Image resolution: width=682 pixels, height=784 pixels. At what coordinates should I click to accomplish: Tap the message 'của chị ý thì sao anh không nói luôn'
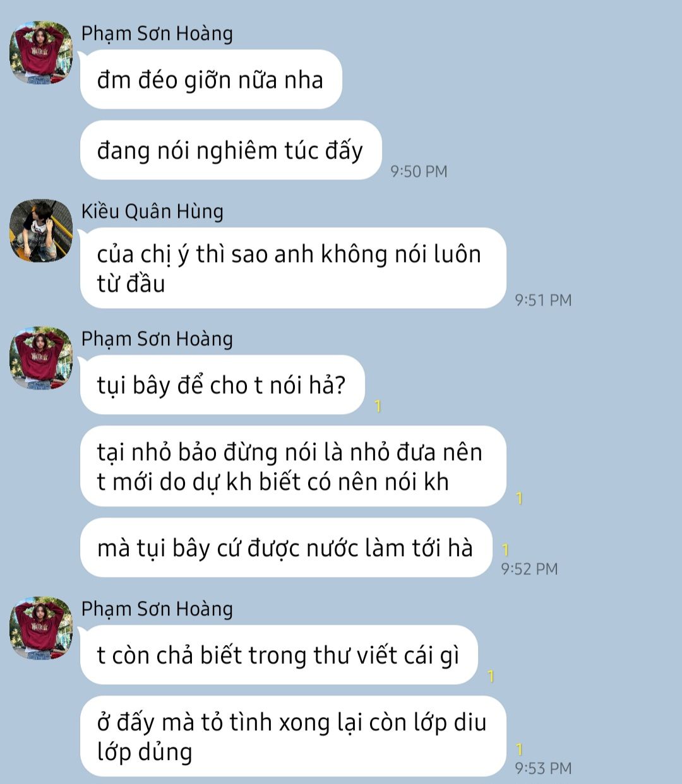click(293, 268)
